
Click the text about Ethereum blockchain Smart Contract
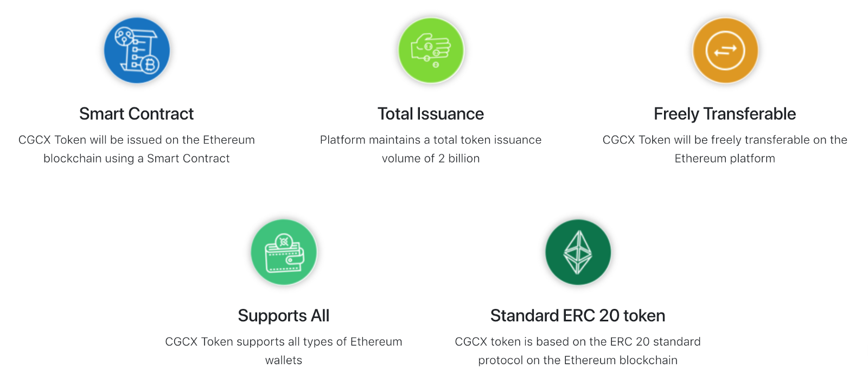pos(137,149)
